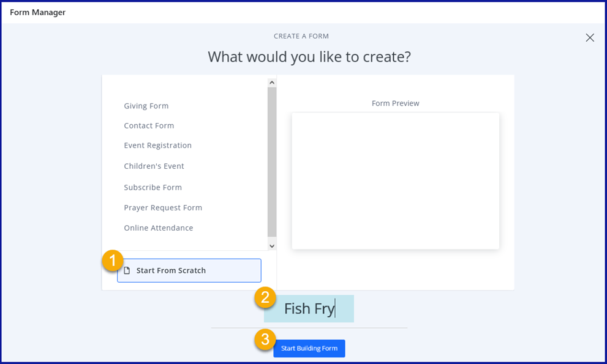
Task: Click the down arrow on the template scrollbar
Action: 271,245
